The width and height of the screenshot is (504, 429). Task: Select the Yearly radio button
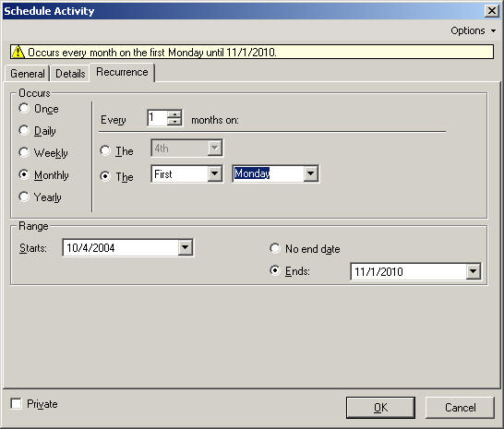point(24,197)
